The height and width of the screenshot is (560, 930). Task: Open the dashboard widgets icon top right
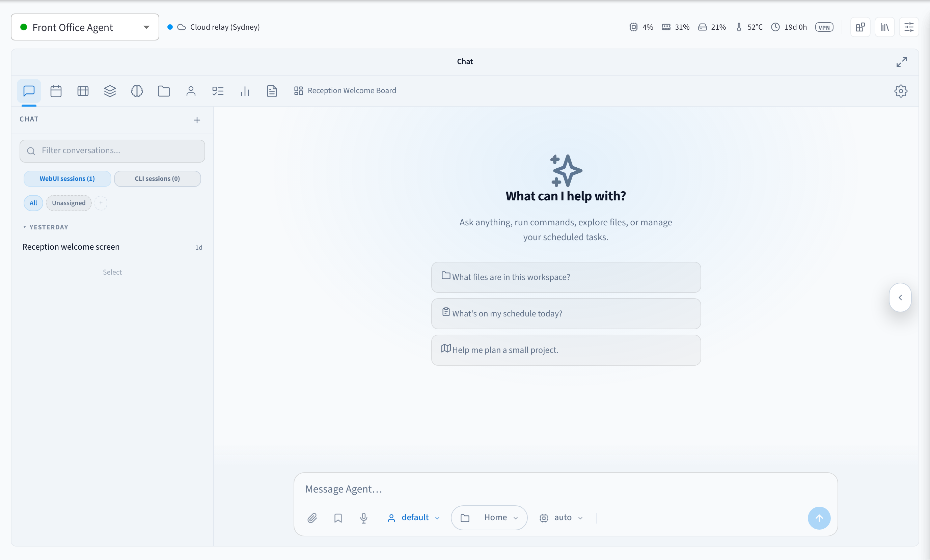coord(860,27)
